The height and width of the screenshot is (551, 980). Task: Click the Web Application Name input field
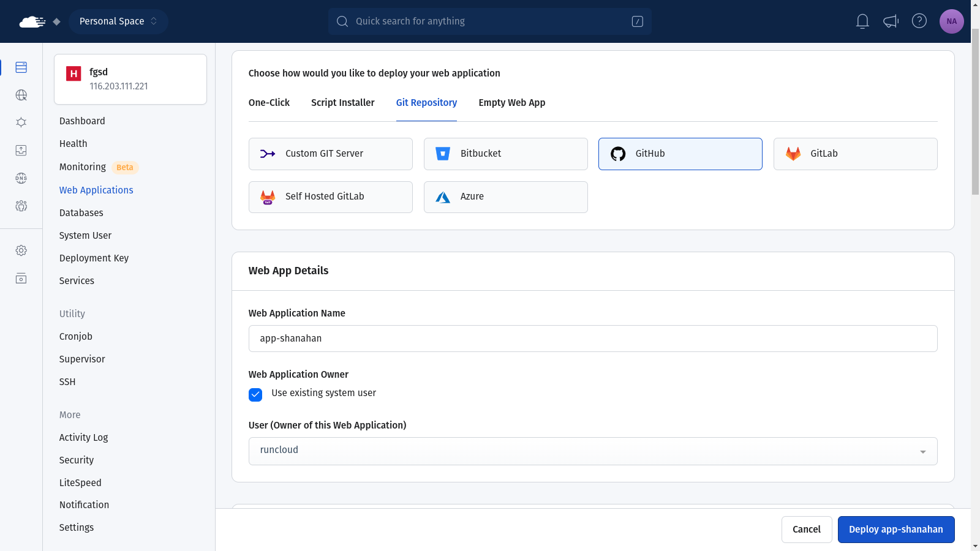[592, 339]
